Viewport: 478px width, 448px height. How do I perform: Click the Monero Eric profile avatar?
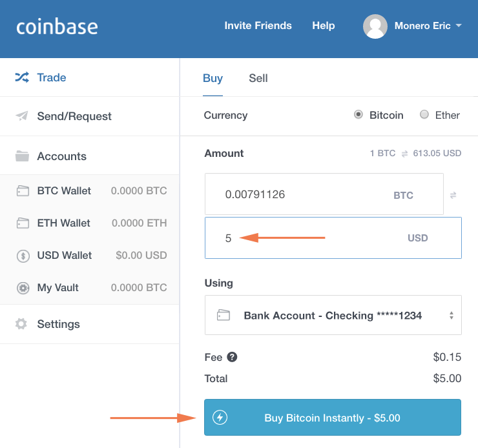375,26
